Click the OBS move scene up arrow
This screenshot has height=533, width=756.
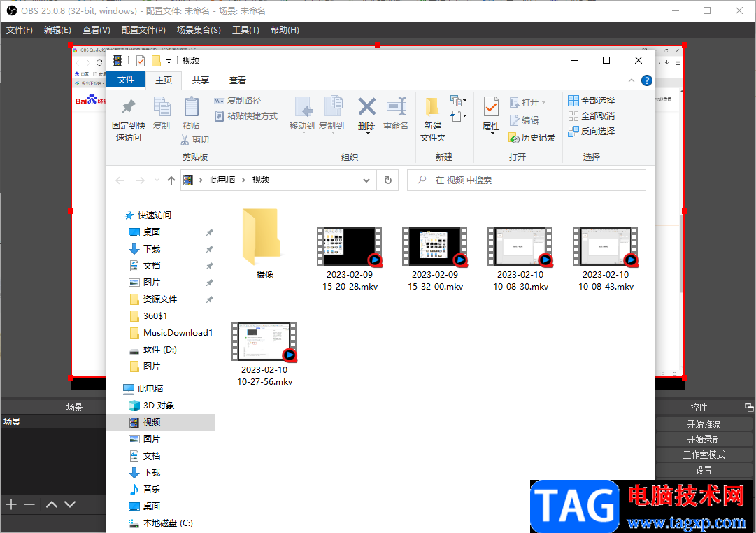point(52,504)
